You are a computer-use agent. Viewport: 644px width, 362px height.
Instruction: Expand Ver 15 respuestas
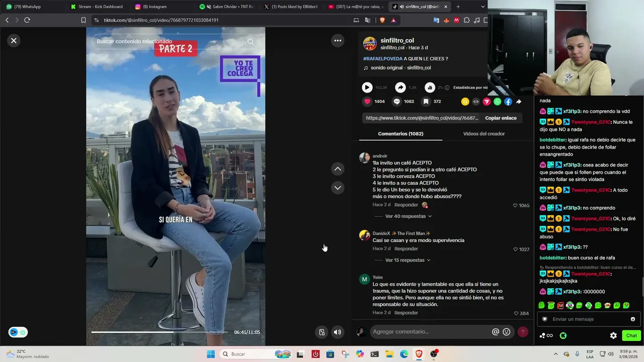pyautogui.click(x=408, y=260)
